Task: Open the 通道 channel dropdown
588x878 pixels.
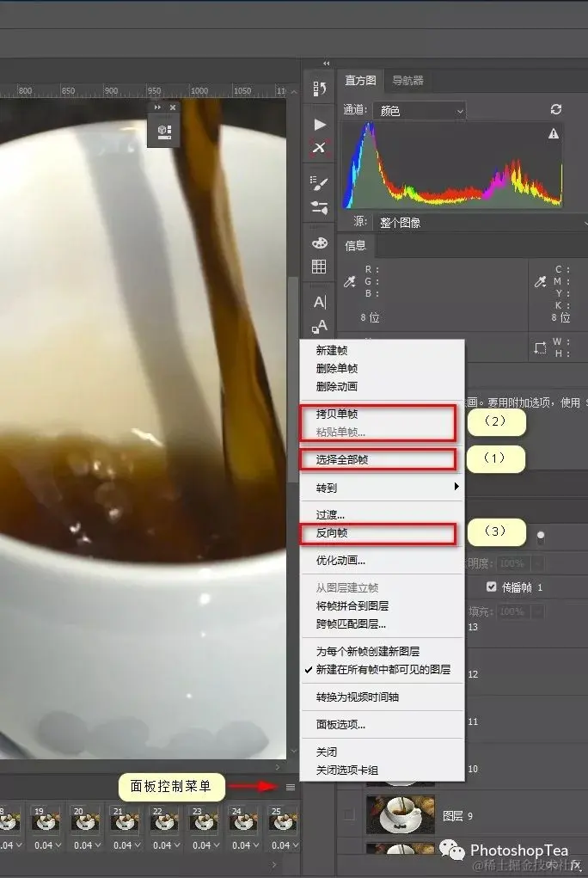Action: coord(420,111)
